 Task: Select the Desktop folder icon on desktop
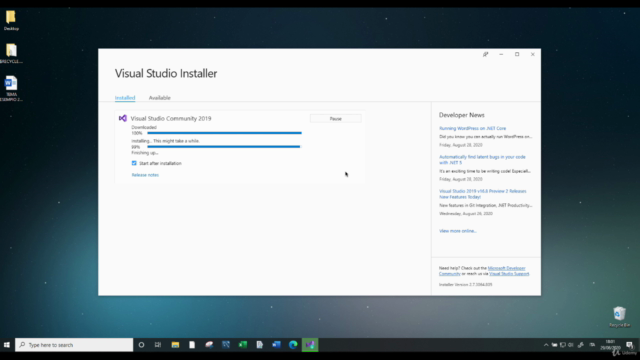[11, 21]
